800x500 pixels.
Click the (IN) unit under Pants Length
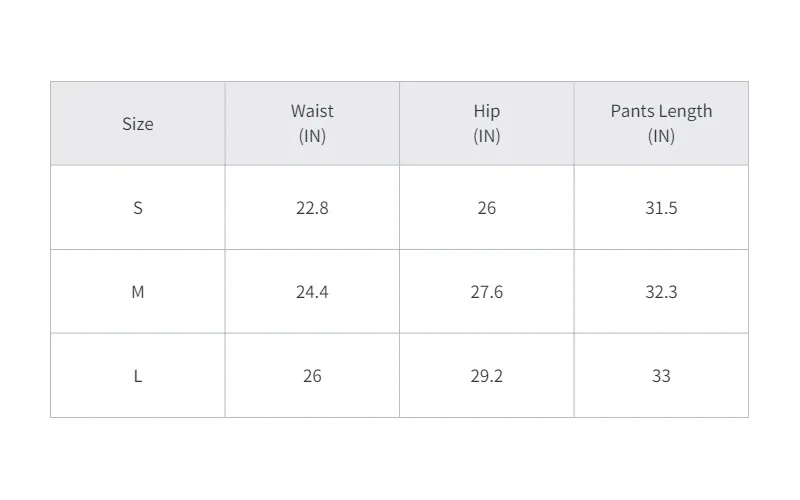[661, 136]
